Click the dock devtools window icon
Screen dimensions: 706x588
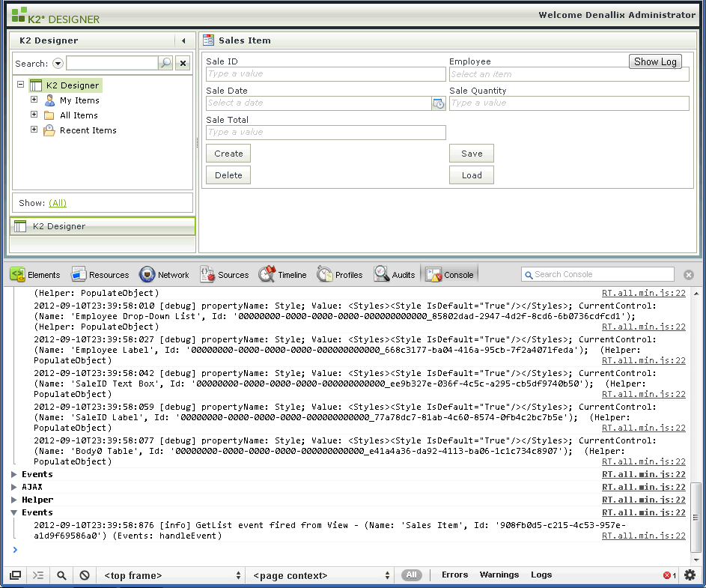tap(15, 575)
